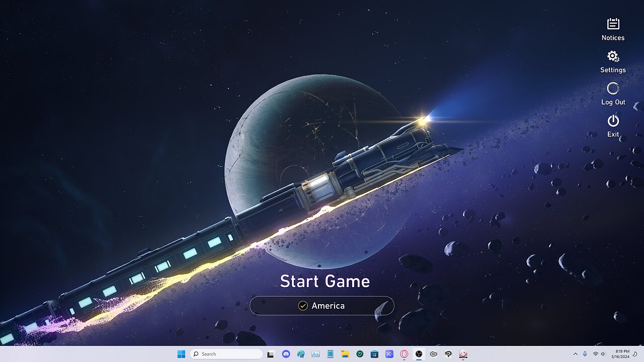644x362 pixels.
Task: Open the America server selector
Action: pyautogui.click(x=322, y=306)
